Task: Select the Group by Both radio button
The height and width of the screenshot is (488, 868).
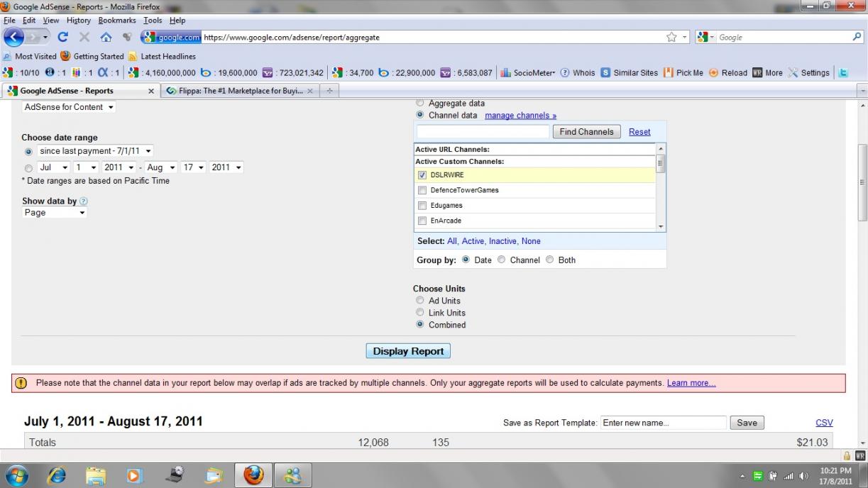Action: tap(550, 260)
